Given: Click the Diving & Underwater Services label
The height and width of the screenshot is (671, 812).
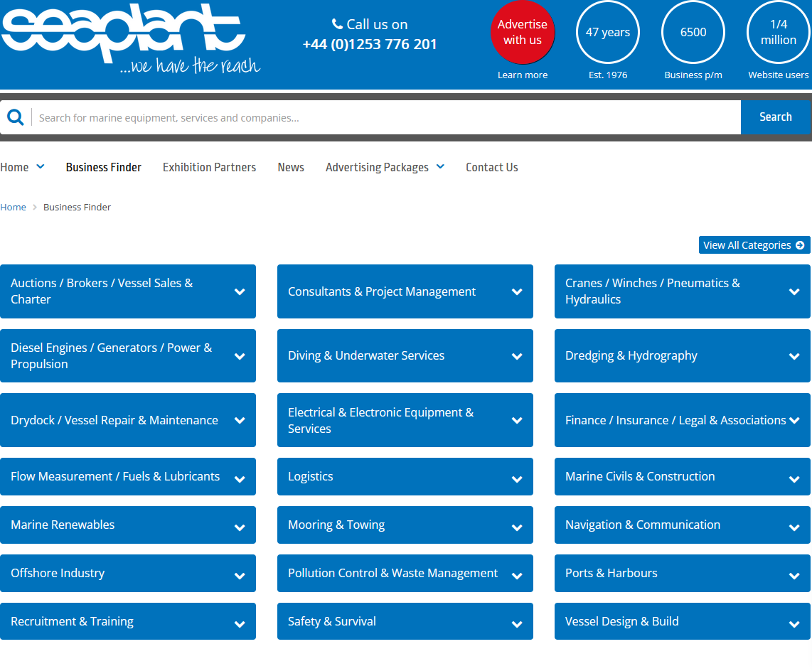Looking at the screenshot, I should click(366, 355).
